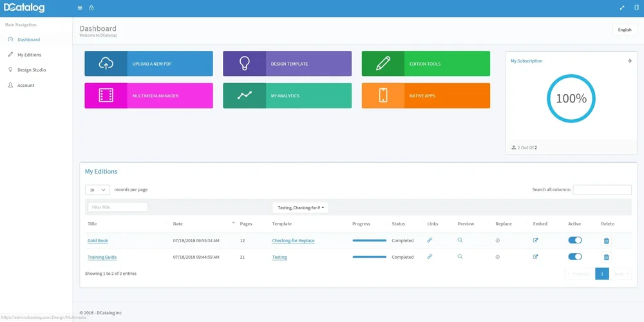This screenshot has width=644, height=322.
Task: Open the Native Apps tile
Action: pos(426,96)
